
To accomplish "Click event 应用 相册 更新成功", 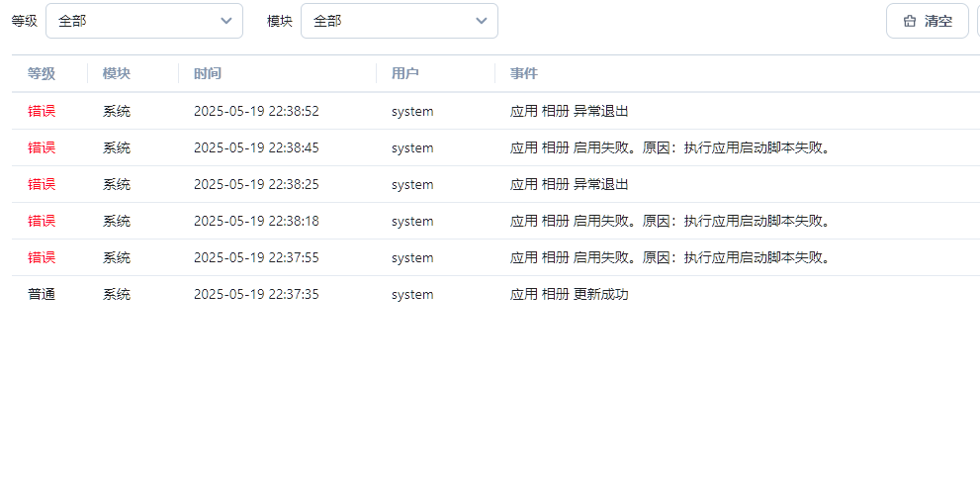I will coord(570,295).
